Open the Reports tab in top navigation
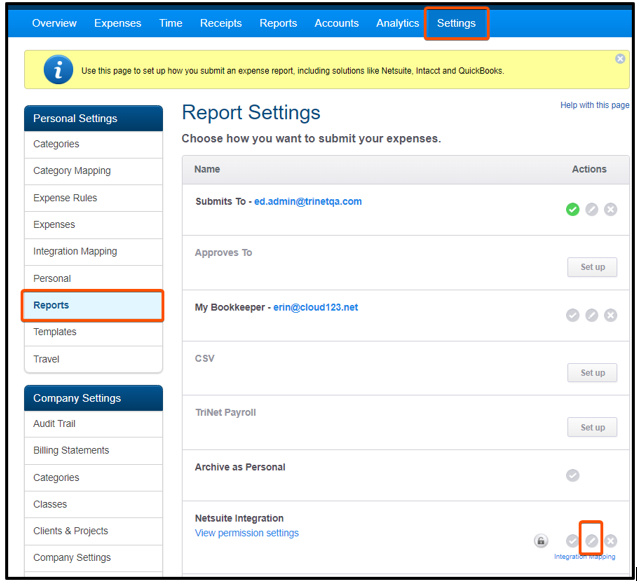This screenshot has height=587, width=639. pos(278,23)
